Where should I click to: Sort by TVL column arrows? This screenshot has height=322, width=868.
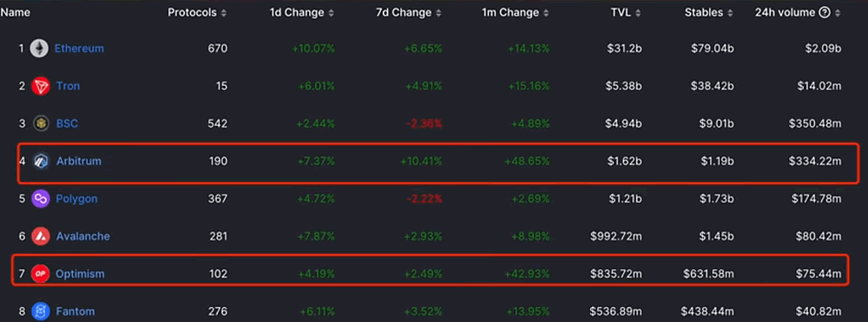tap(638, 13)
